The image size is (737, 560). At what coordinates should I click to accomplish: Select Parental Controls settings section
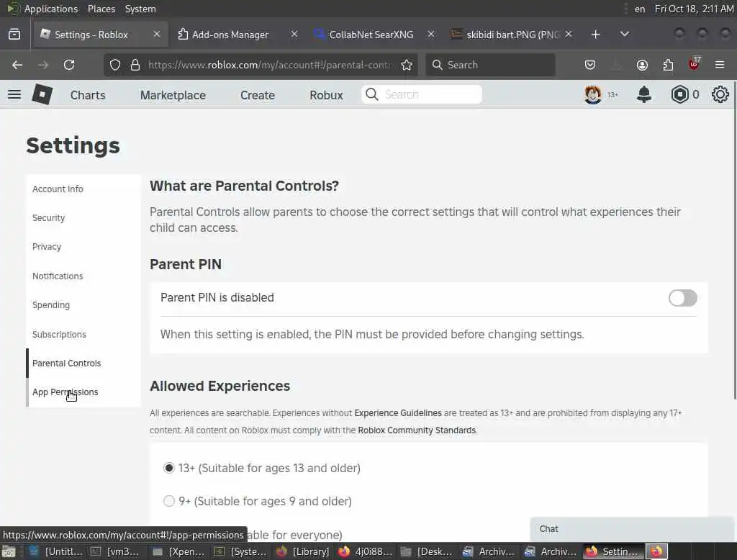[83, 363]
